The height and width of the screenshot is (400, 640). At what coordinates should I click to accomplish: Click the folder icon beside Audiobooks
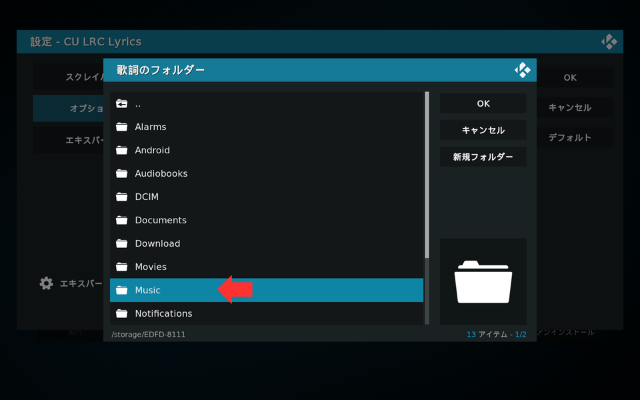point(122,173)
